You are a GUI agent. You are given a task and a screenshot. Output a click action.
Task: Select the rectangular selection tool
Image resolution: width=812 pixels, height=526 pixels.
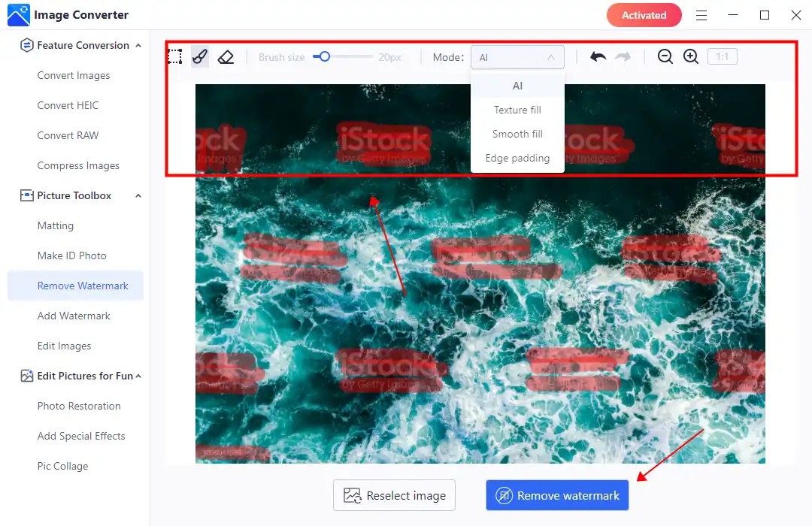pos(175,56)
